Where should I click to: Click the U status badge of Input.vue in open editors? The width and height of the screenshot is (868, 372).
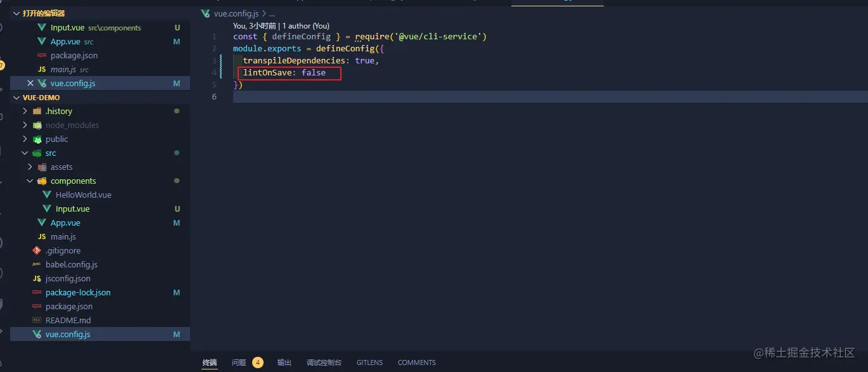177,27
